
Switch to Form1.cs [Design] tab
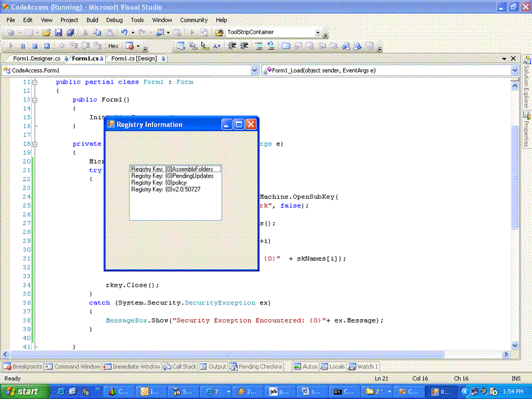tap(134, 59)
